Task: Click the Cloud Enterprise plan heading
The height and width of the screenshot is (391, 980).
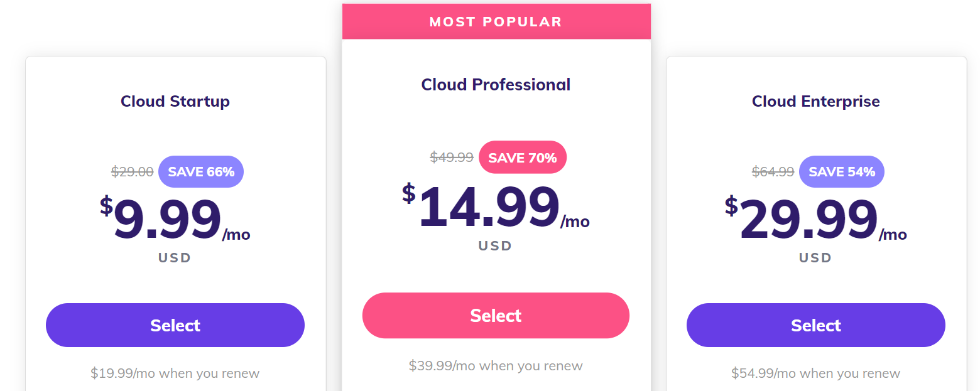Action: tap(816, 101)
